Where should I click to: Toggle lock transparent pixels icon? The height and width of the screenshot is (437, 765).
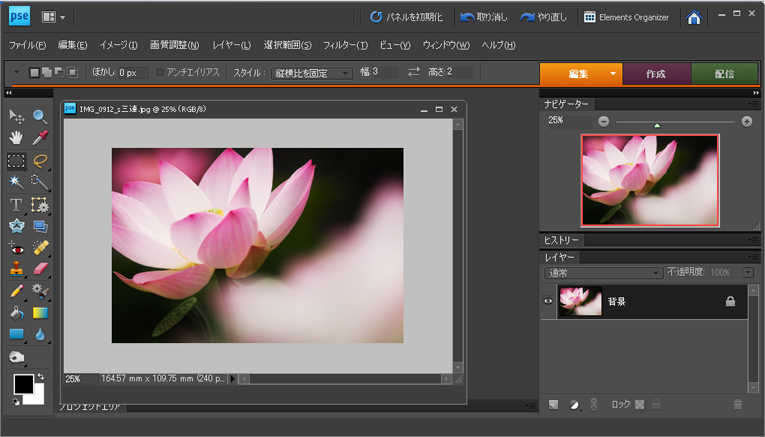(x=640, y=404)
